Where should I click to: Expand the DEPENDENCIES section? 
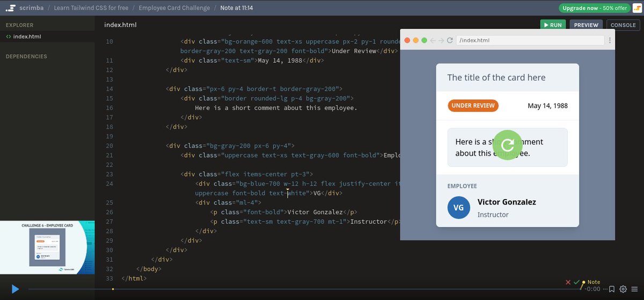26,56
